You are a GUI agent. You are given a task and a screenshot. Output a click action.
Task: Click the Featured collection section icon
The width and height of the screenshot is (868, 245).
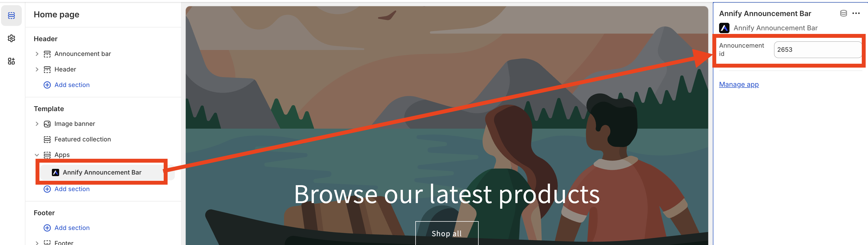[x=47, y=139]
